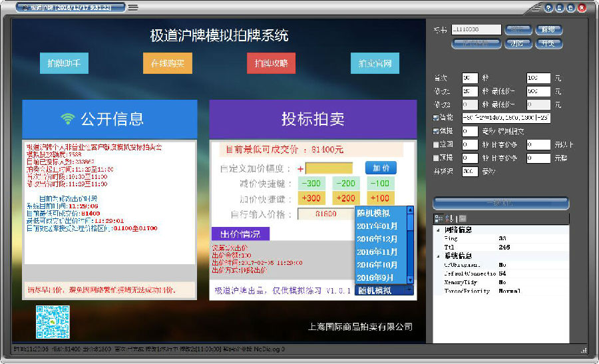This screenshot has height=364, width=599.
Task: Focus the custom increment yellow input field
Action: click(x=329, y=168)
